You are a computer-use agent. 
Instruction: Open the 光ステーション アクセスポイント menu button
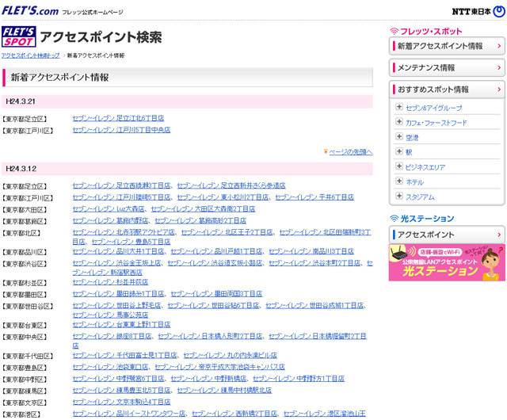point(447,235)
